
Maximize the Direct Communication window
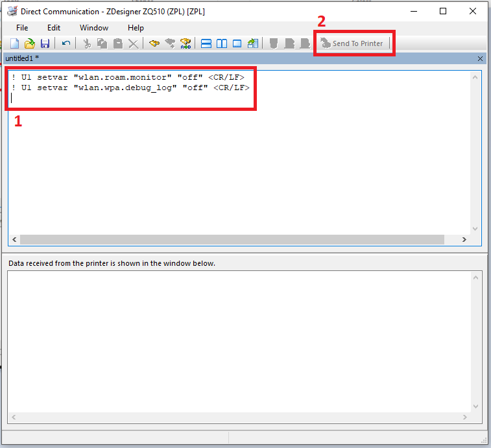point(443,11)
